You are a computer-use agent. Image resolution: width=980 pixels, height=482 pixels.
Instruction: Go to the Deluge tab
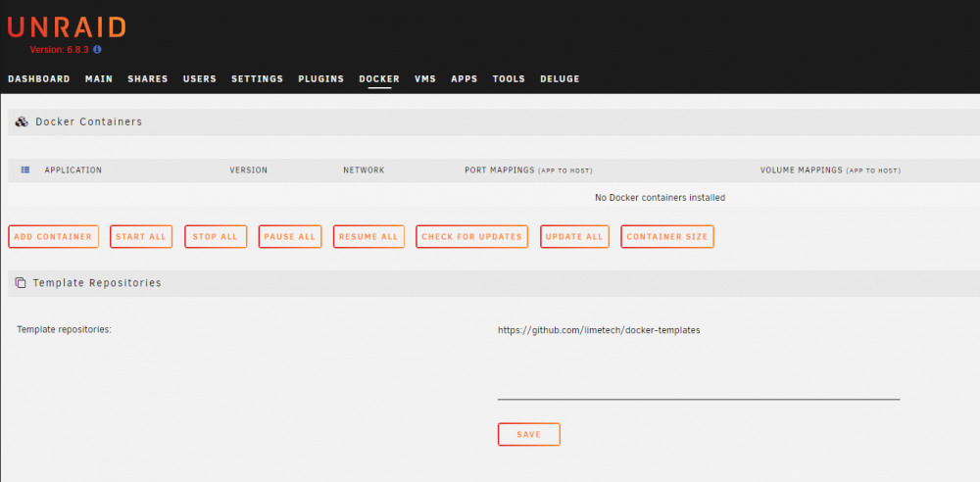(560, 79)
